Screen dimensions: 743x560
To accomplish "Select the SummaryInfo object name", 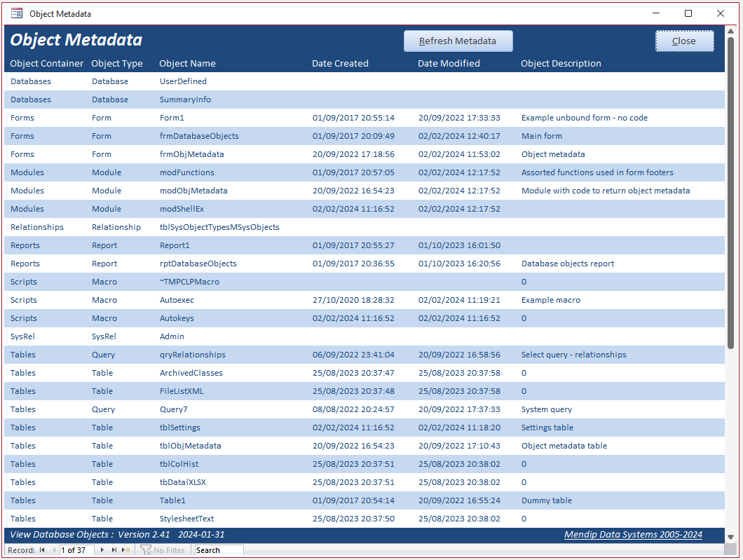I will [x=185, y=100].
